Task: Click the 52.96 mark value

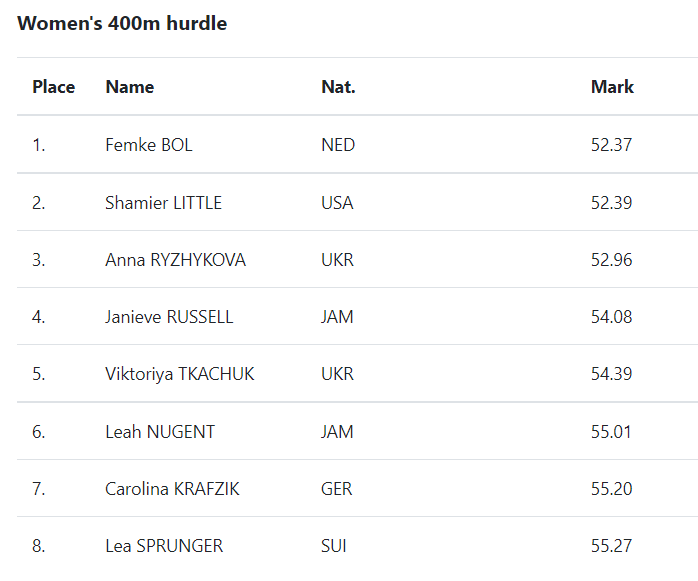Action: pos(611,260)
